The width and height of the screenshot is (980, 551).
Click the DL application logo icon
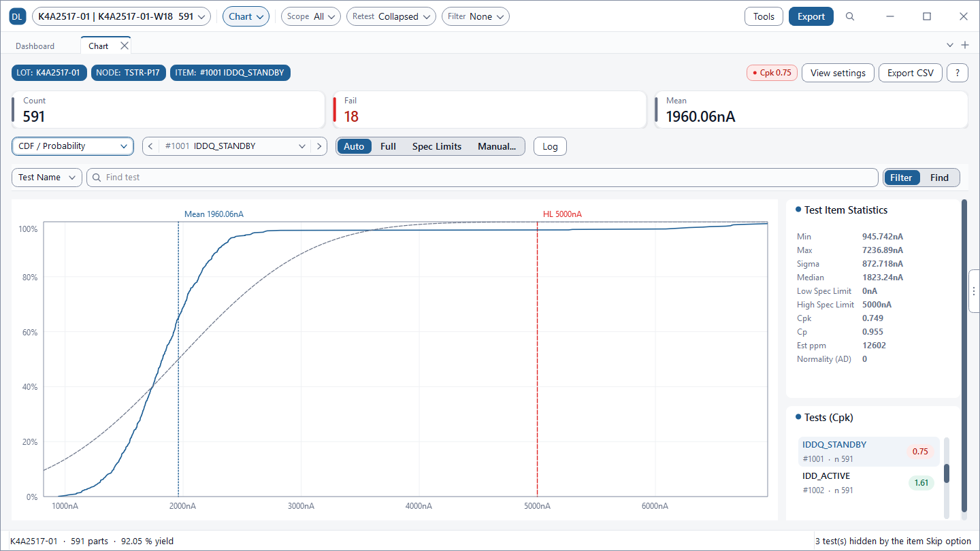(x=18, y=17)
